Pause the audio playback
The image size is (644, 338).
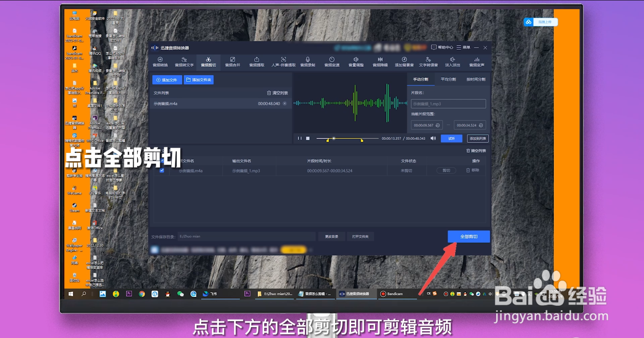point(299,139)
